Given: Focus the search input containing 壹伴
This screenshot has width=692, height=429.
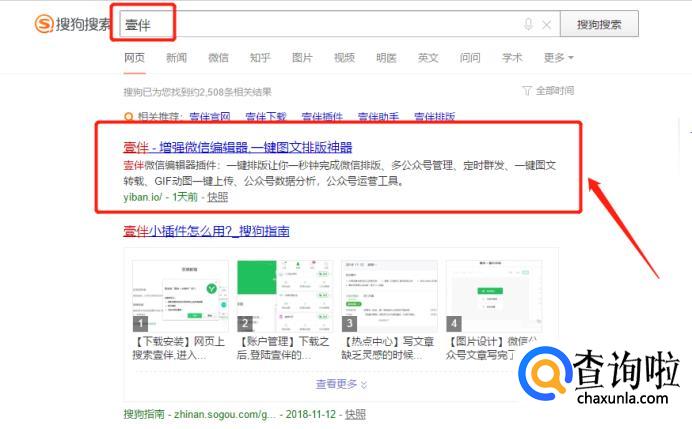Looking at the screenshot, I should 340,24.
